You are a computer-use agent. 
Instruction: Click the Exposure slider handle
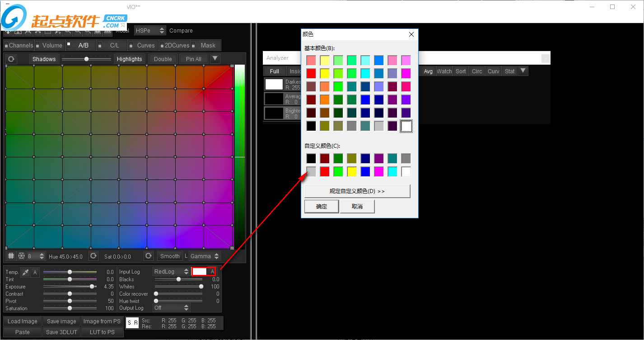pos(92,287)
